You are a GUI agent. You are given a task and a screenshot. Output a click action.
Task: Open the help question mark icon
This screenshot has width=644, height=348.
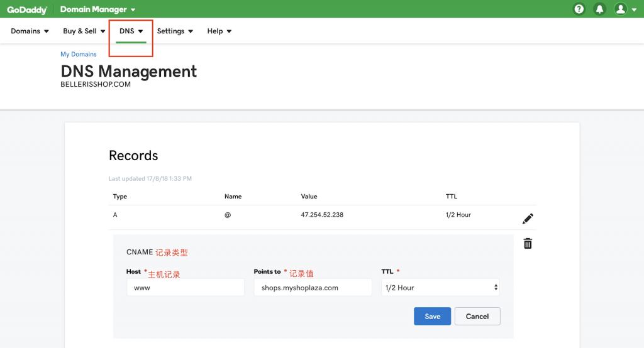pyautogui.click(x=579, y=9)
